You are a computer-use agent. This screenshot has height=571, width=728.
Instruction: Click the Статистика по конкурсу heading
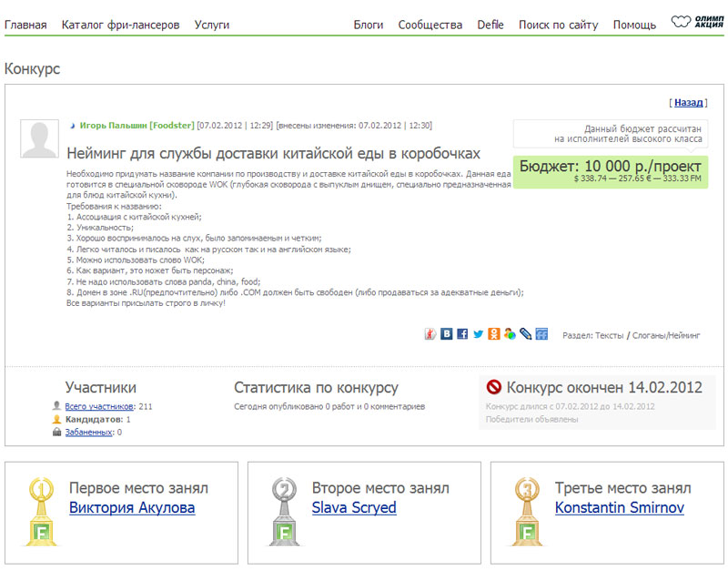click(x=316, y=387)
